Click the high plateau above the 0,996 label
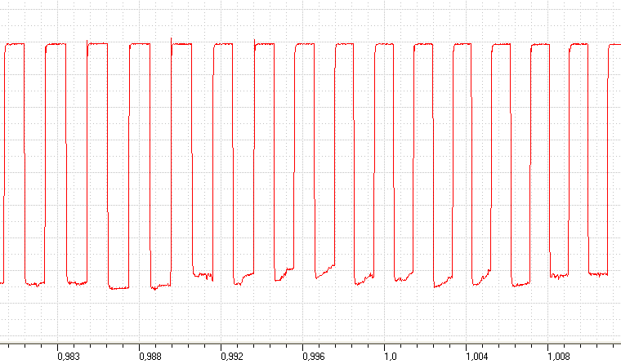Screen dimensions: 621x364 pyautogui.click(x=305, y=44)
